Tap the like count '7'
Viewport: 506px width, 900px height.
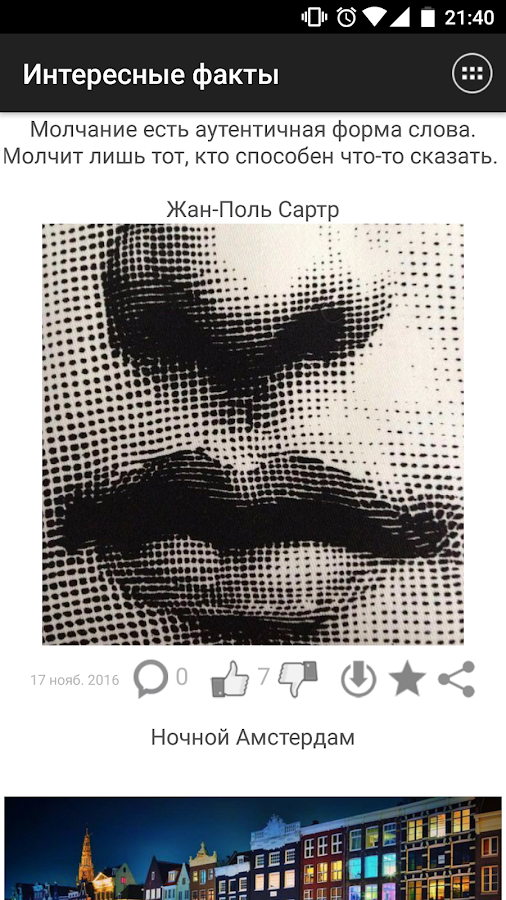point(263,677)
